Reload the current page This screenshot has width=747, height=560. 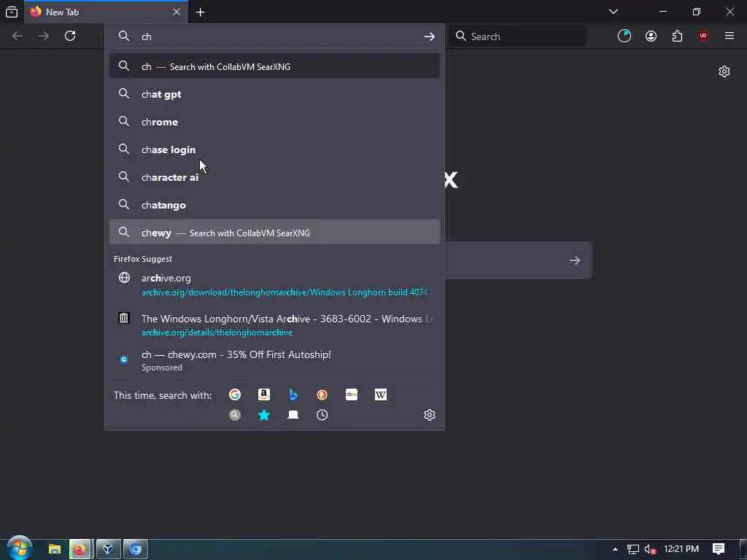click(70, 36)
